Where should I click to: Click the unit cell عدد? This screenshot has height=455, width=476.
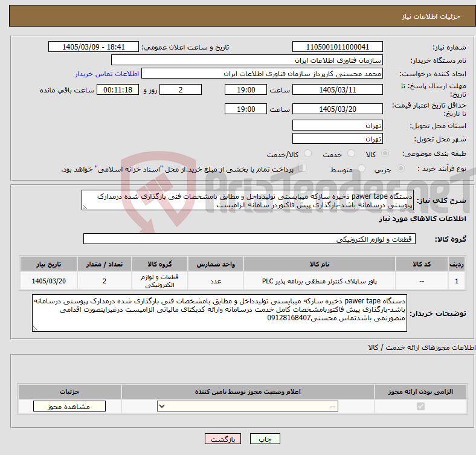[216, 281]
